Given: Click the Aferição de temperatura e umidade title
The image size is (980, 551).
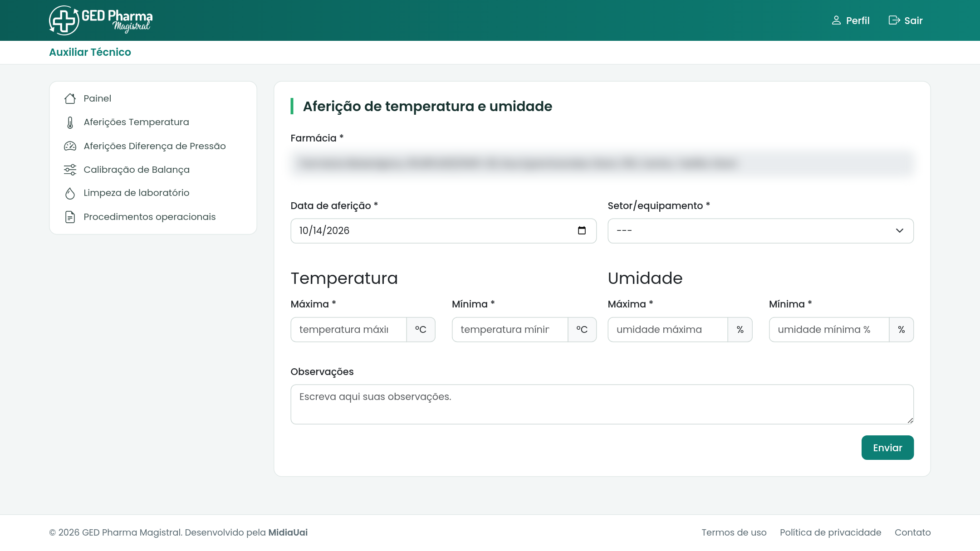Looking at the screenshot, I should [x=427, y=106].
